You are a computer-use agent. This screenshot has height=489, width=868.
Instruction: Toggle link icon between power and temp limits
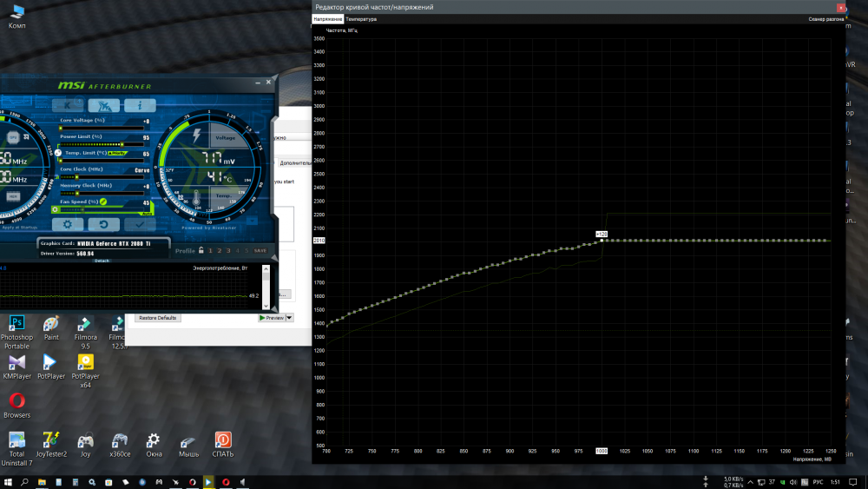57,153
